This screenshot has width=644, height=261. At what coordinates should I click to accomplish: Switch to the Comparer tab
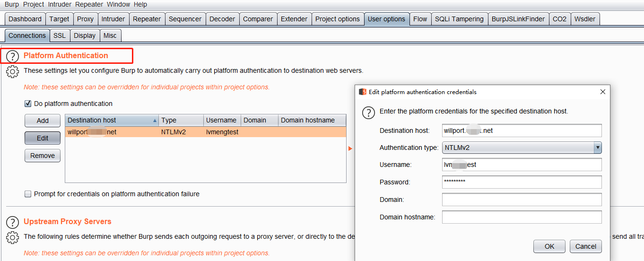(258, 19)
